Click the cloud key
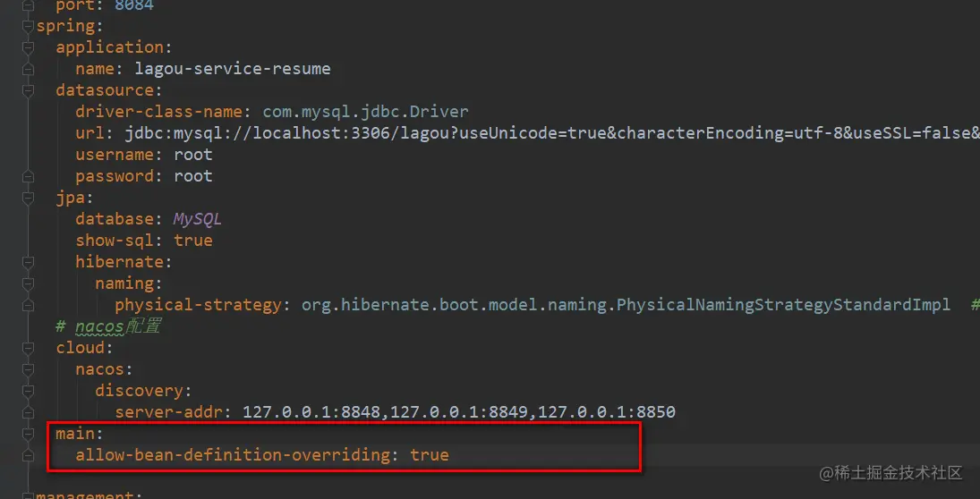The image size is (980, 499). point(80,348)
